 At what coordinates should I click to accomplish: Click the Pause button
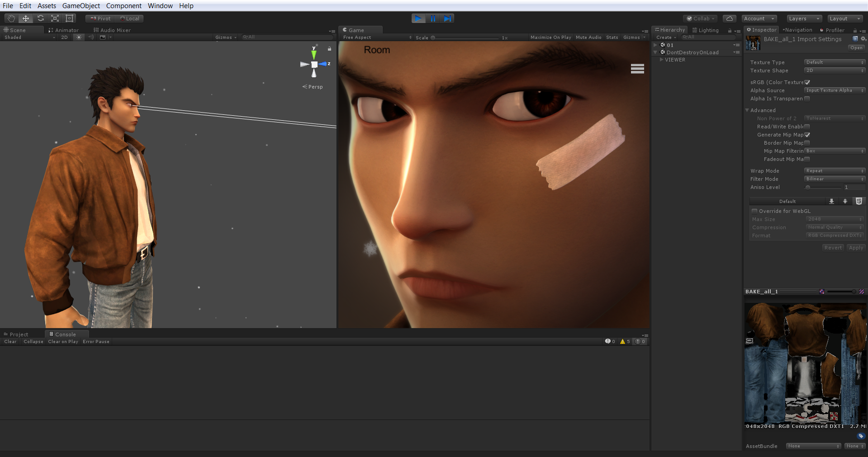point(433,19)
